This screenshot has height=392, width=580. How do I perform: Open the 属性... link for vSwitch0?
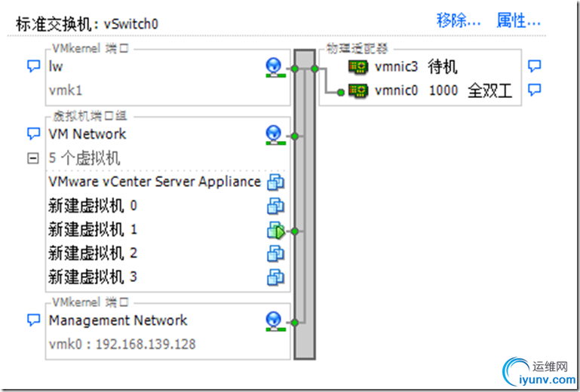pyautogui.click(x=518, y=20)
